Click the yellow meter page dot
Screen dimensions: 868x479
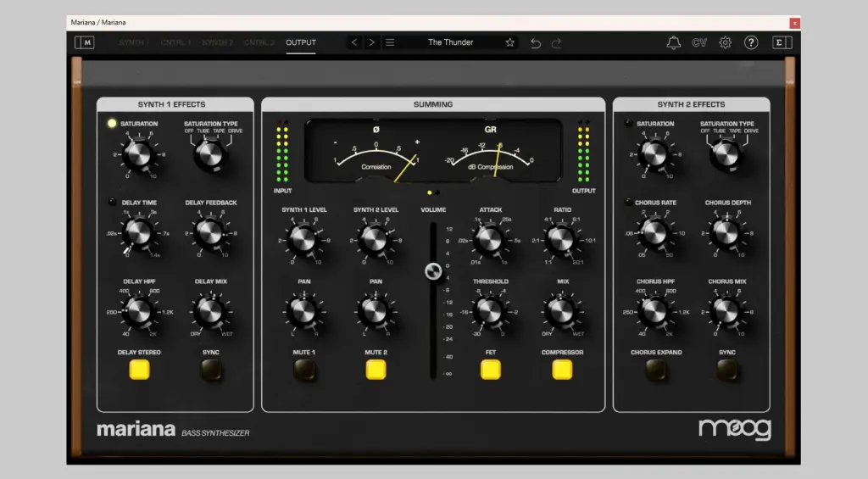430,192
